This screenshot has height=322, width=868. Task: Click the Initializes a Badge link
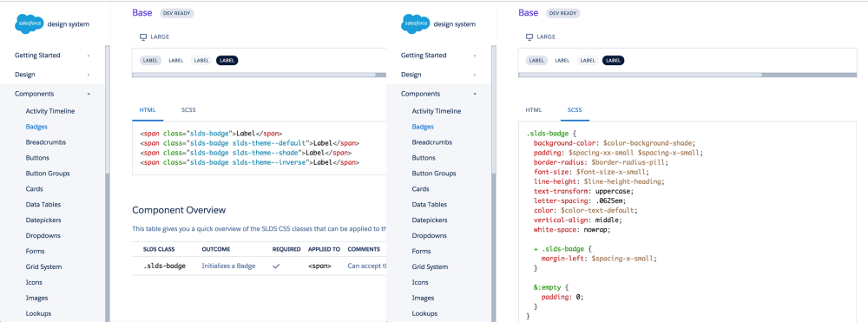228,266
